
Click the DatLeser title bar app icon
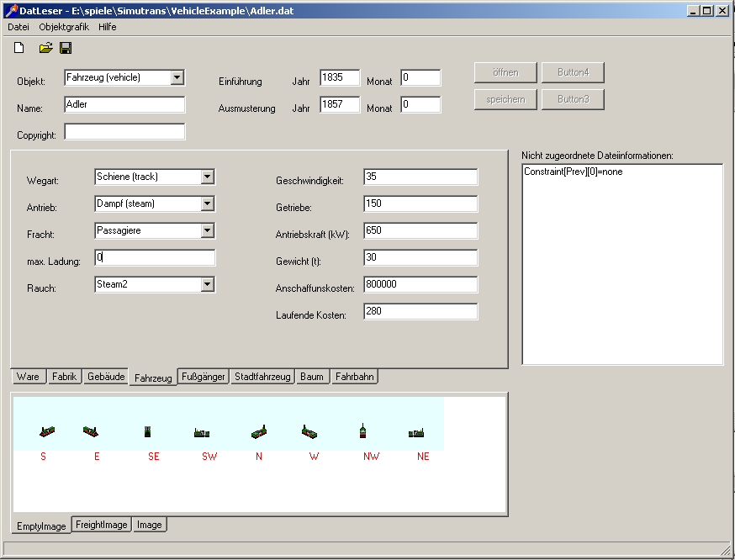[10, 10]
